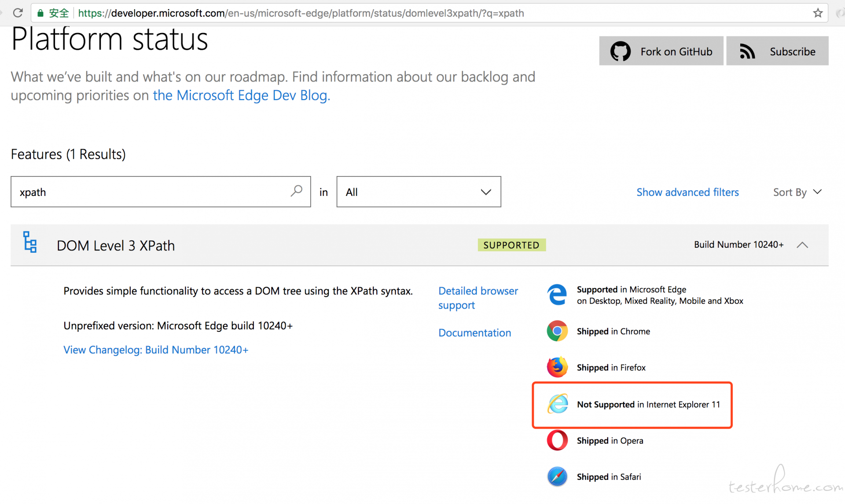Click 'Shipped in Opera' text
This screenshot has width=845, height=504.
tap(610, 440)
